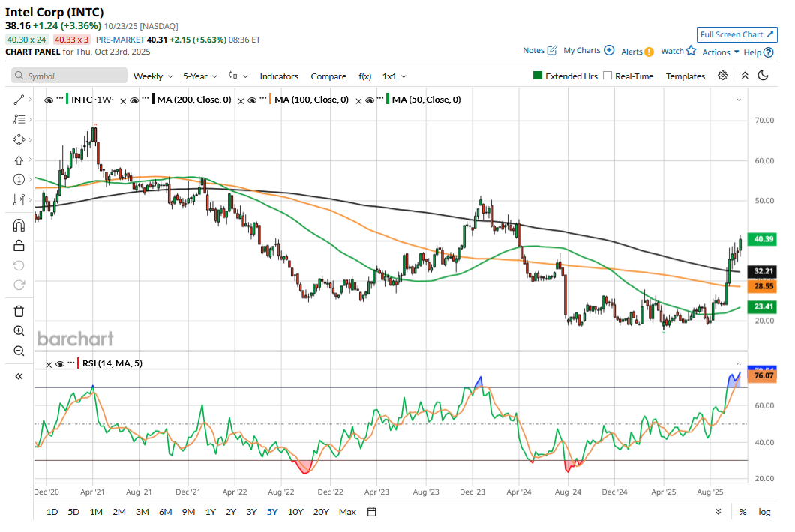Image resolution: width=795 pixels, height=532 pixels.
Task: Zoom out using the magnifier minus icon
Action: coord(19,351)
